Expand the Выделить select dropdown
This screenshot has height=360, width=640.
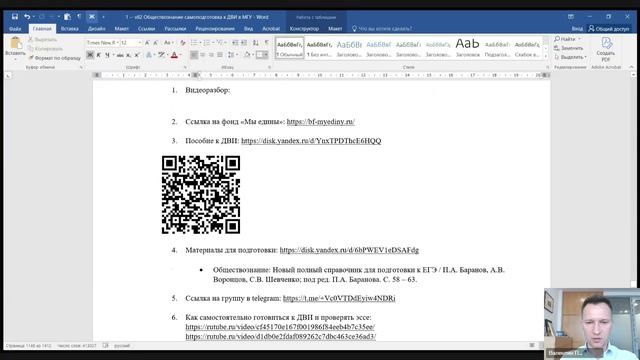tap(585, 57)
